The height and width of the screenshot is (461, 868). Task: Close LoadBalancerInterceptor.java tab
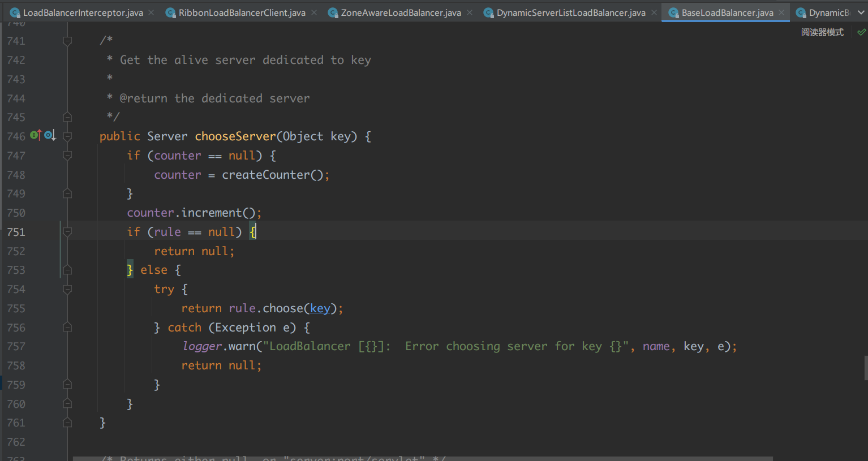tap(151, 12)
